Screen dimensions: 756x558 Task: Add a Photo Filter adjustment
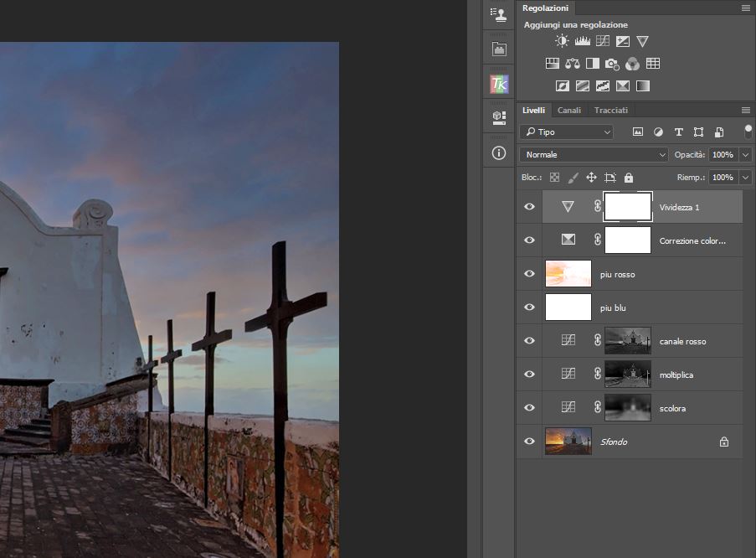(613, 64)
